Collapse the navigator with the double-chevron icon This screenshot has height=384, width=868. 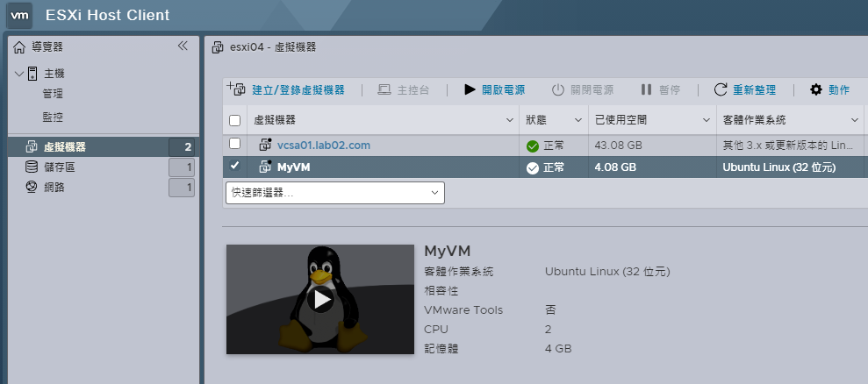[x=183, y=46]
